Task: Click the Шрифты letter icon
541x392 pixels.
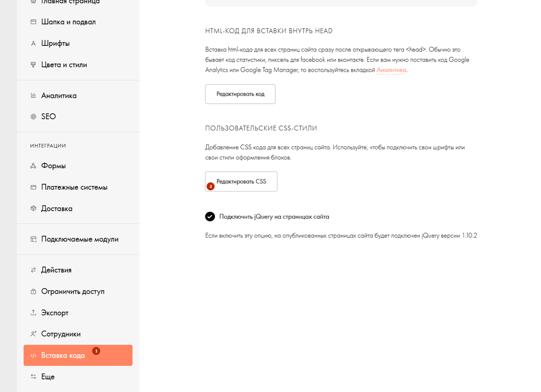Action: click(33, 43)
